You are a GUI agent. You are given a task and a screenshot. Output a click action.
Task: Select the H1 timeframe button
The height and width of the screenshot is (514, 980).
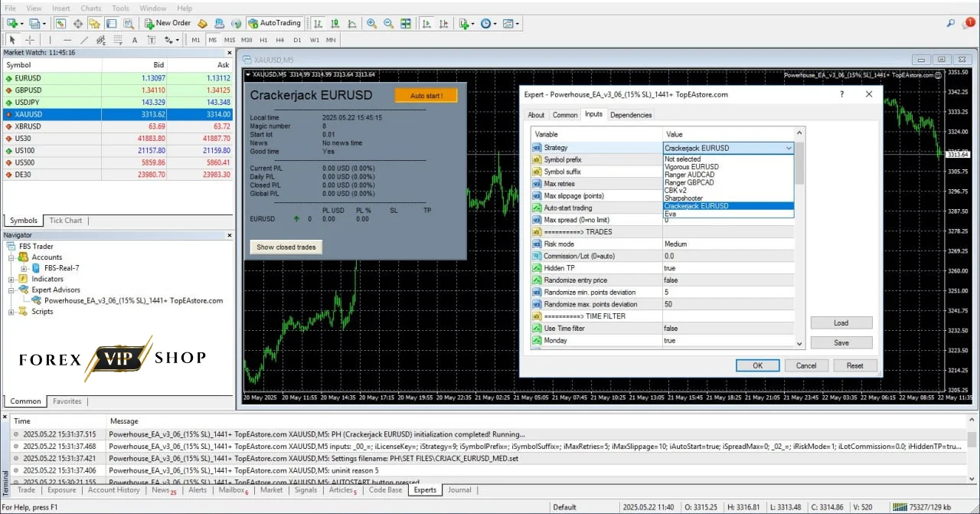click(x=263, y=40)
